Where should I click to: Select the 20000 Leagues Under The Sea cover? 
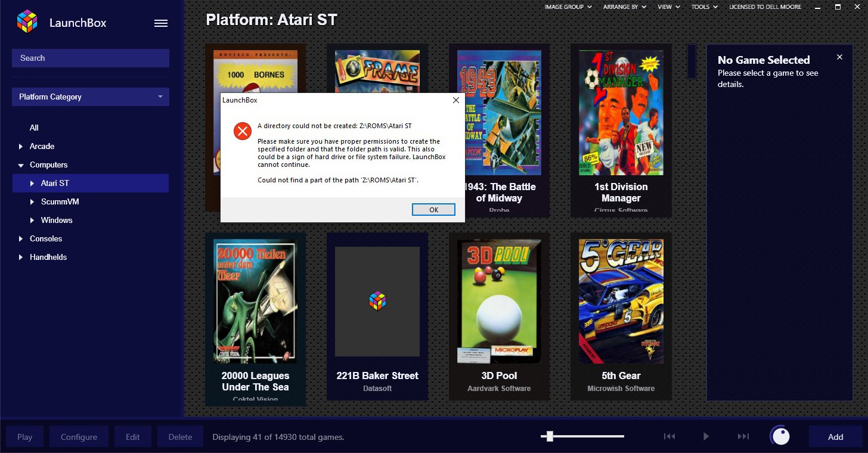255,301
